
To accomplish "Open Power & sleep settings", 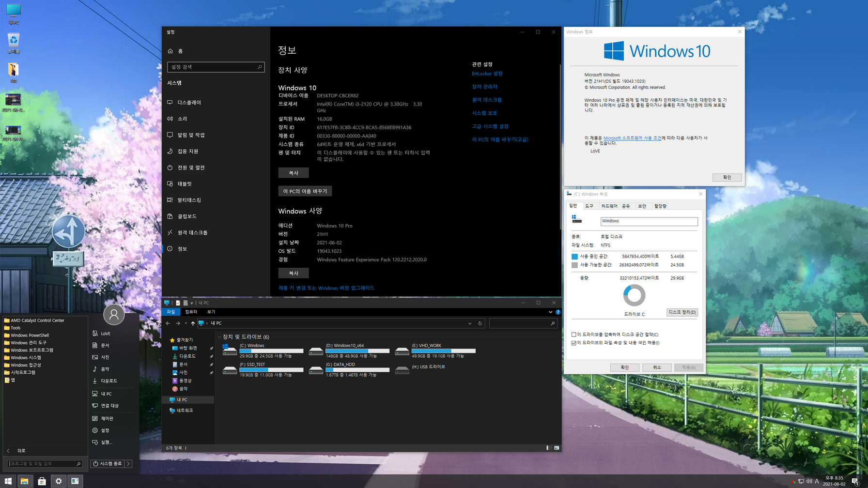I will click(216, 168).
